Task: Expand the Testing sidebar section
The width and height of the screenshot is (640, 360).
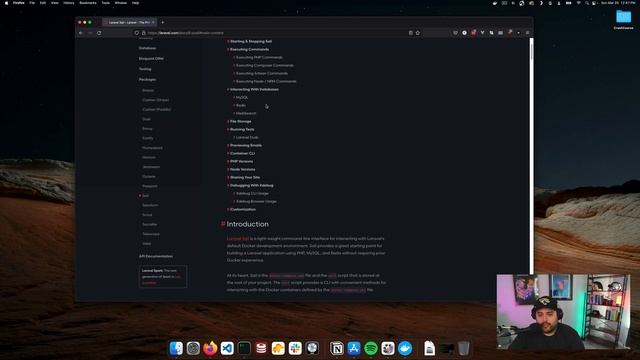Action: pyautogui.click(x=145, y=69)
